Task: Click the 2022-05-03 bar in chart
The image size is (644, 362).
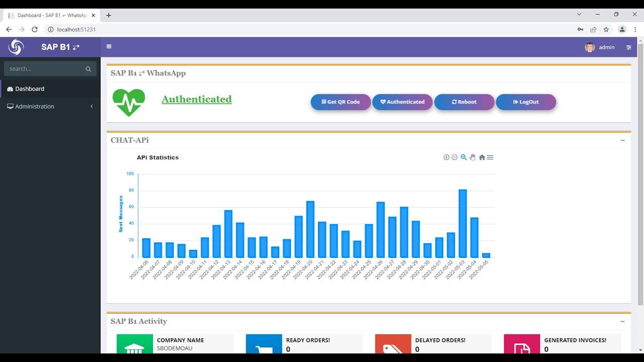Action: pos(463,223)
